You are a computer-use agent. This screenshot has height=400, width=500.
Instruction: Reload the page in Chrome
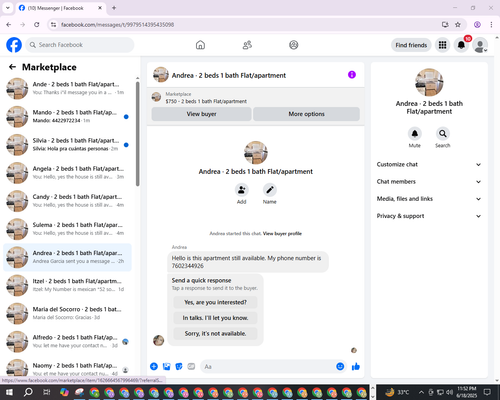click(37, 25)
